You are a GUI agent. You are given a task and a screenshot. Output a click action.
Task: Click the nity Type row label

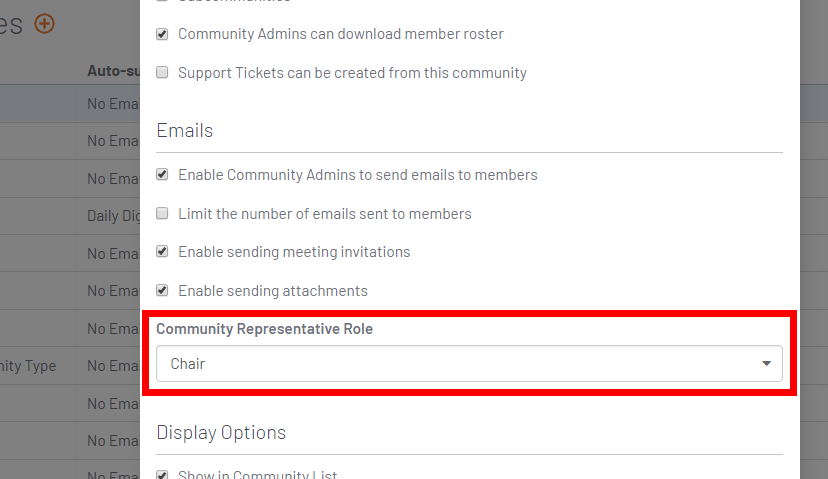pos(28,365)
